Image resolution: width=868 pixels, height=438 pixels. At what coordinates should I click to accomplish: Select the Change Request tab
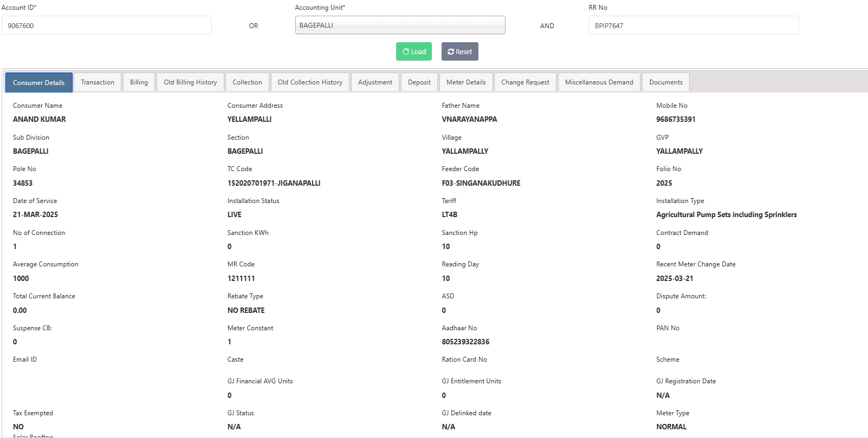525,82
